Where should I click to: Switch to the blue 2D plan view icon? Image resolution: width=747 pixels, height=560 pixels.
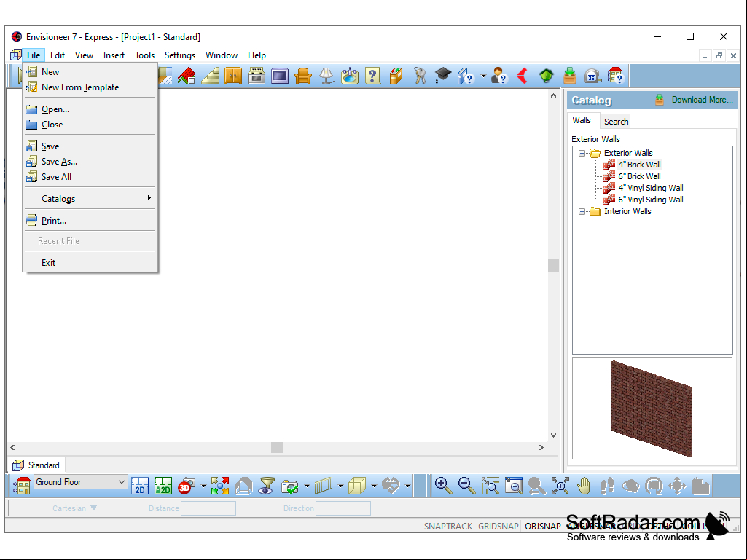point(140,486)
